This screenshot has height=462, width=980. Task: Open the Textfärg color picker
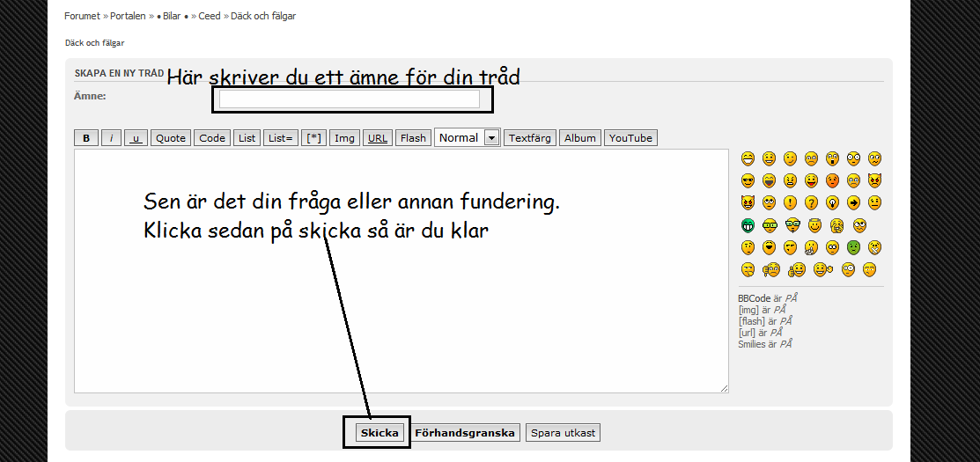click(530, 138)
